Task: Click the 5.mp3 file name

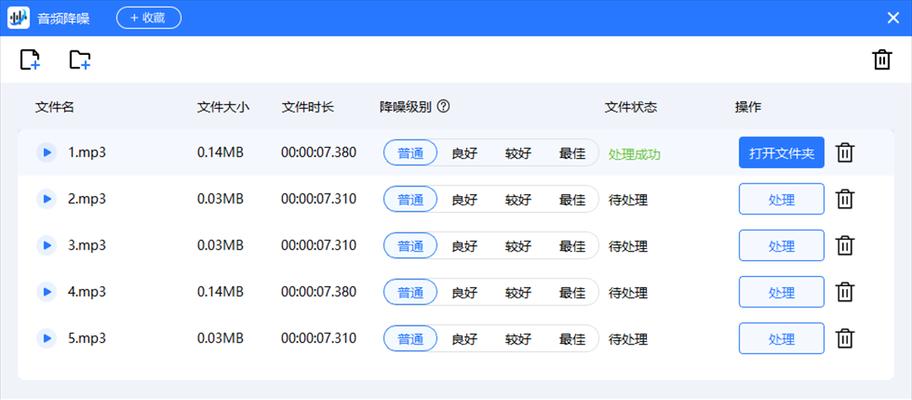Action: (x=87, y=338)
